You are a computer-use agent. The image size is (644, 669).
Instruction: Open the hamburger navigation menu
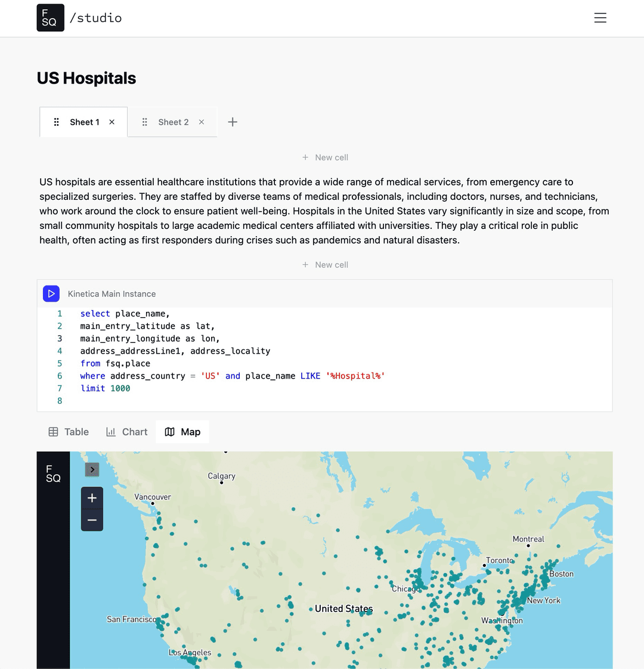(600, 17)
